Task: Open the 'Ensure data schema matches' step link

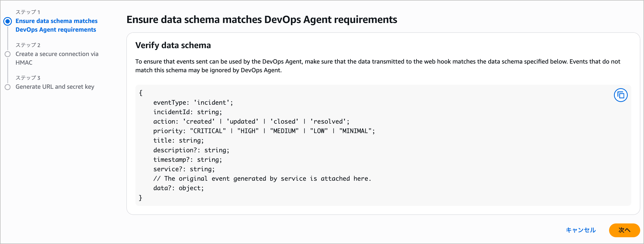Action: tap(56, 25)
